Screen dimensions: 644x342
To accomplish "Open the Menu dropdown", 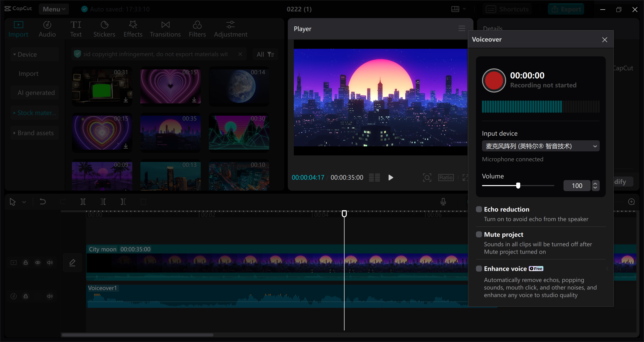I will 54,9.
